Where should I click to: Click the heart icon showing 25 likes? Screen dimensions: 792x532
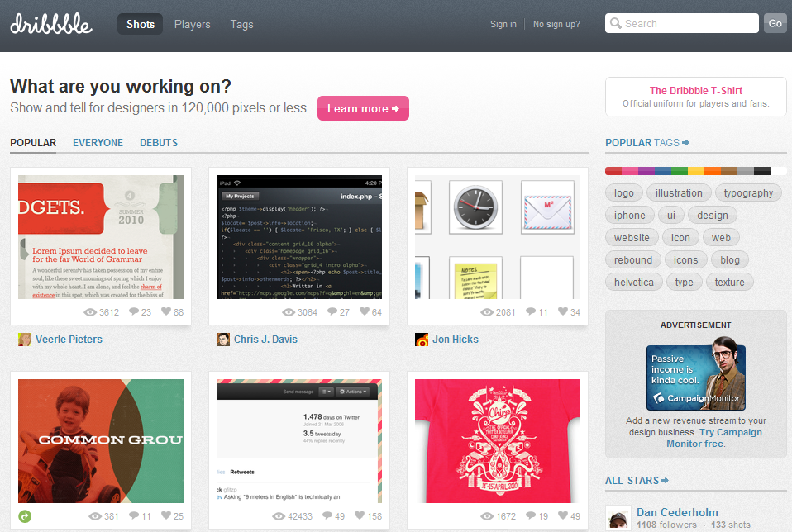click(x=166, y=515)
